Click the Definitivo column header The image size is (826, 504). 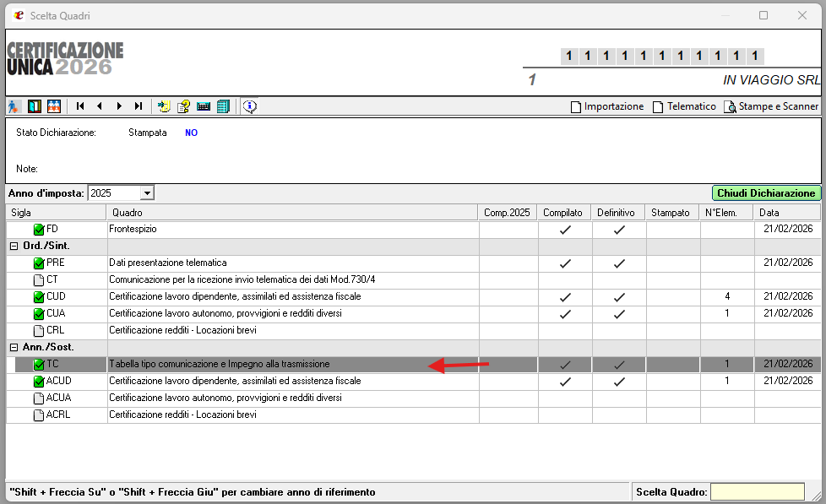tap(618, 213)
